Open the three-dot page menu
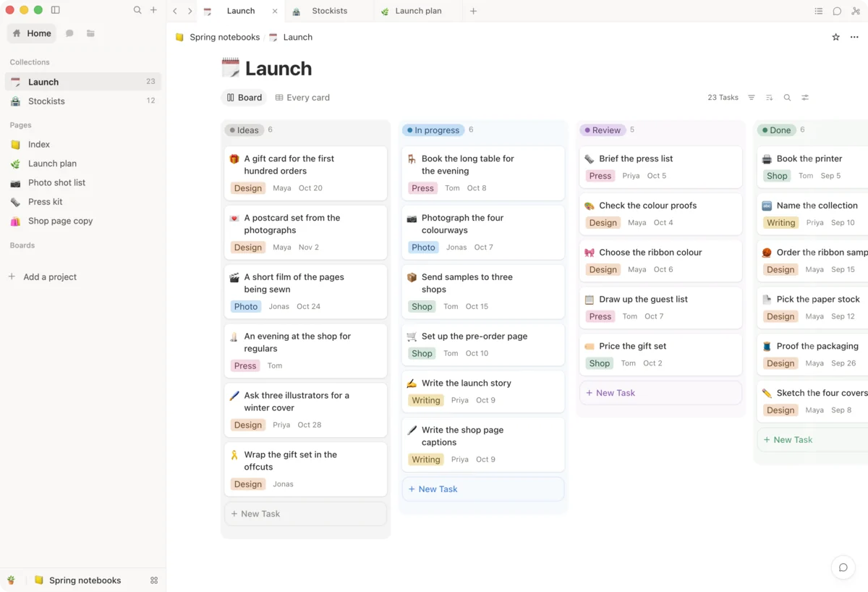Image resolution: width=868 pixels, height=592 pixels. [854, 37]
